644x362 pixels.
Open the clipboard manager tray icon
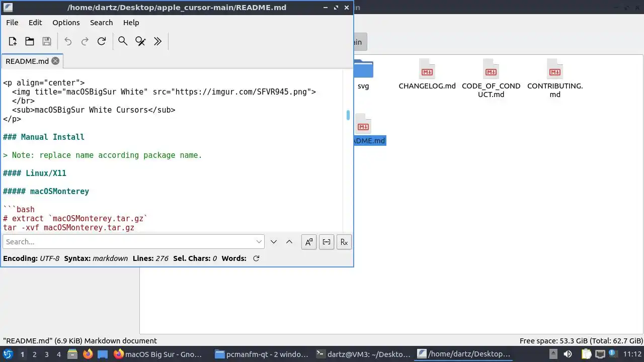[586, 354]
